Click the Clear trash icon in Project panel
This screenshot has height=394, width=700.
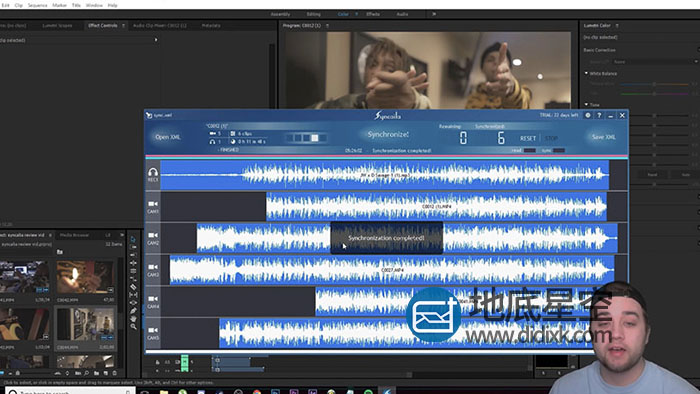coord(115,373)
